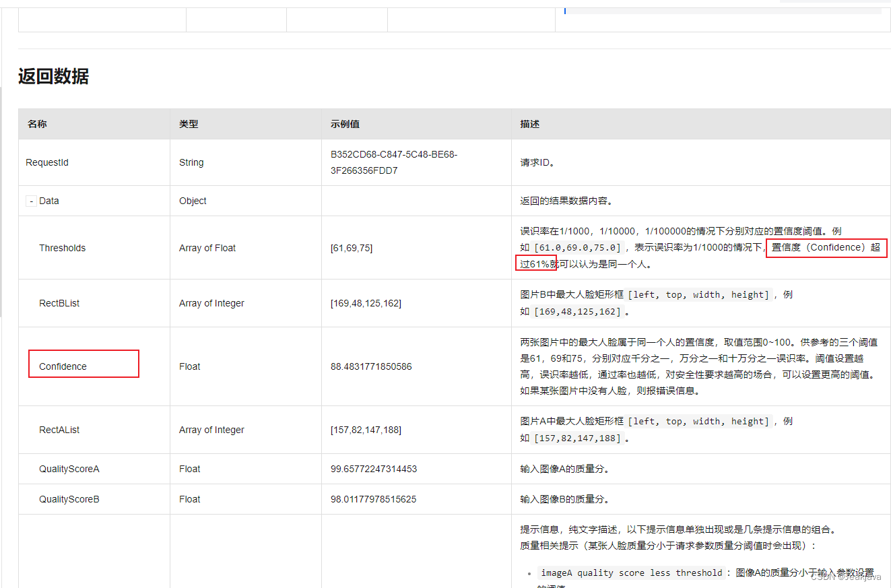Click Array of Integer type in RectAList row
891x588 pixels.
[x=211, y=430]
